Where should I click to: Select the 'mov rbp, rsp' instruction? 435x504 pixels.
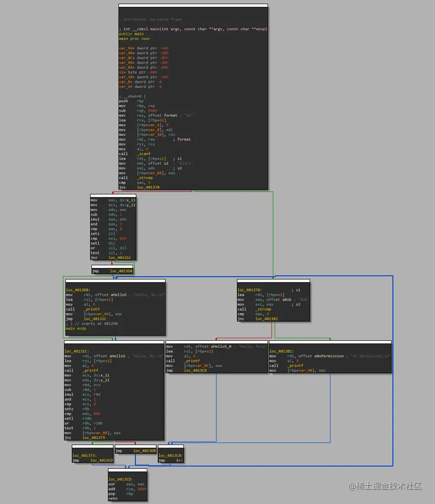click(137, 106)
